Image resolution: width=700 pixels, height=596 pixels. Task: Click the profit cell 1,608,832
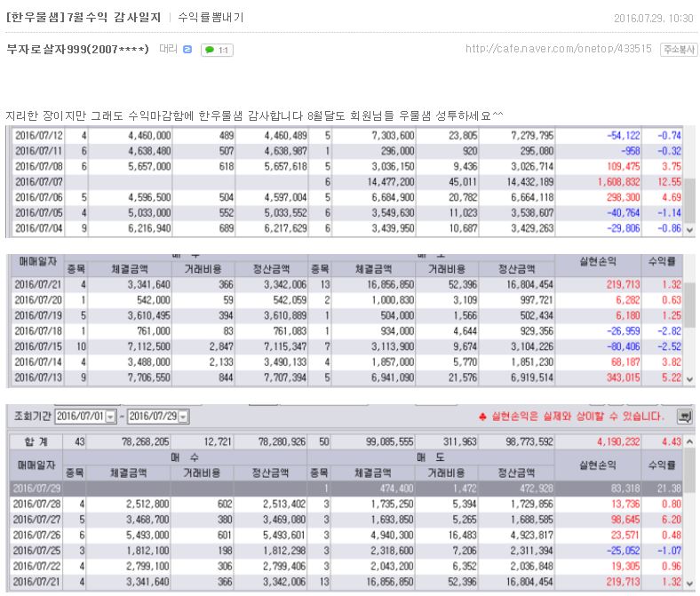(x=618, y=182)
